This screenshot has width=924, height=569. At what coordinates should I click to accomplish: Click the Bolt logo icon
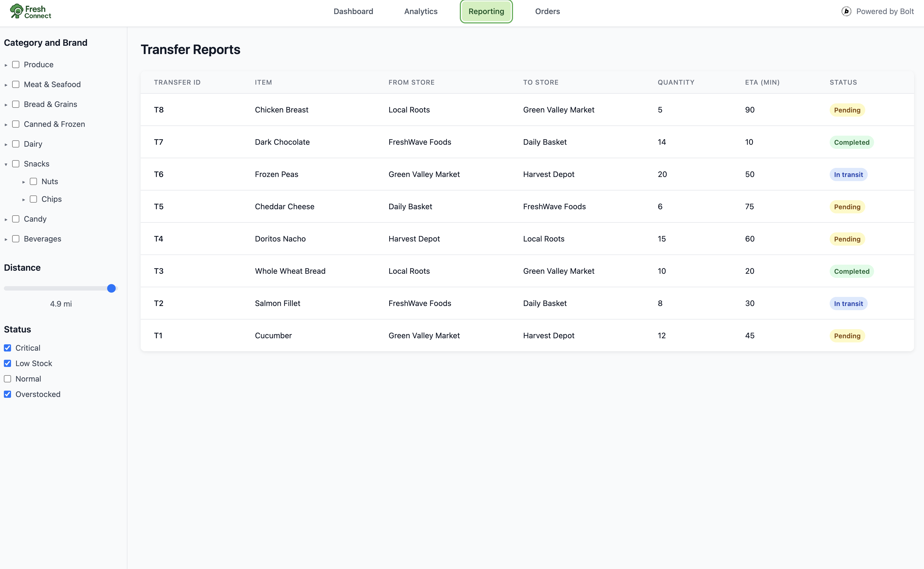coord(846,11)
